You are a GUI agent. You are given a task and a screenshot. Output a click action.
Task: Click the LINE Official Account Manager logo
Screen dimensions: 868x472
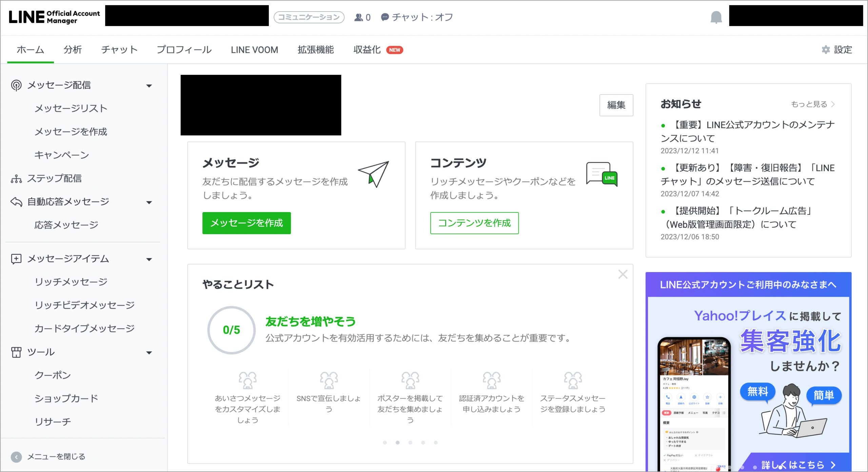click(54, 17)
